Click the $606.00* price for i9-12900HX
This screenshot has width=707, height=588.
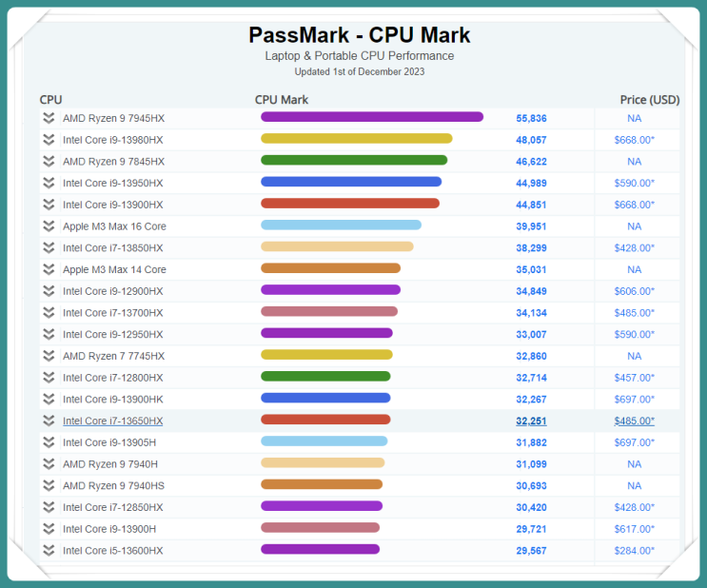click(x=634, y=291)
